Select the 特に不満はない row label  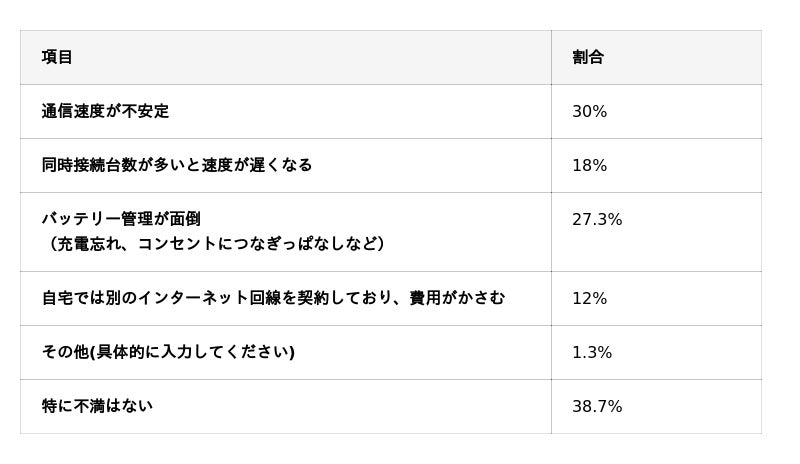click(x=97, y=406)
